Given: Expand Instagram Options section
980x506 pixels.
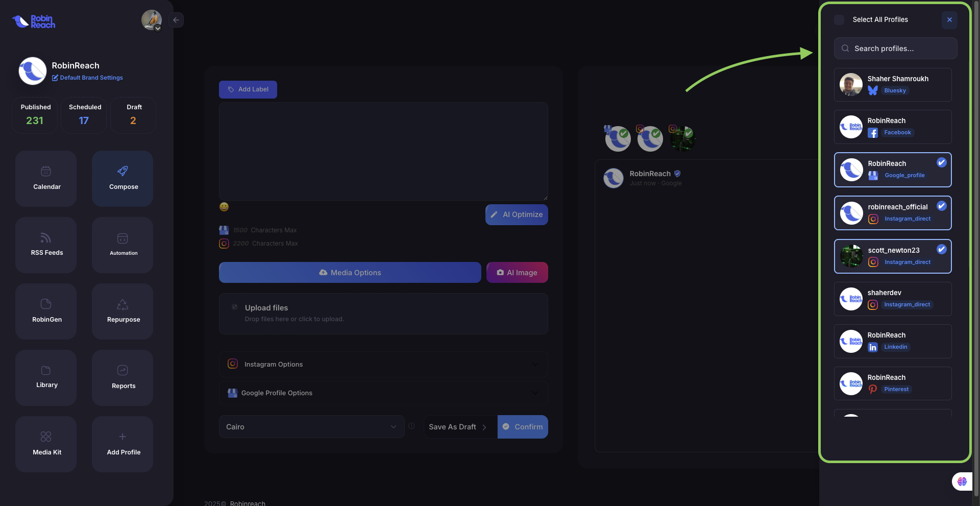Looking at the screenshot, I should (x=383, y=364).
